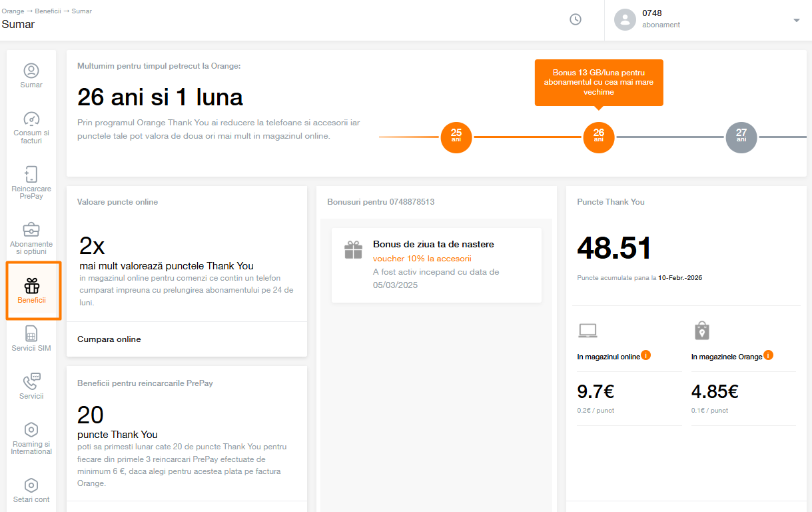Open Setari cont settings icon
The image size is (812, 512).
pos(31,485)
